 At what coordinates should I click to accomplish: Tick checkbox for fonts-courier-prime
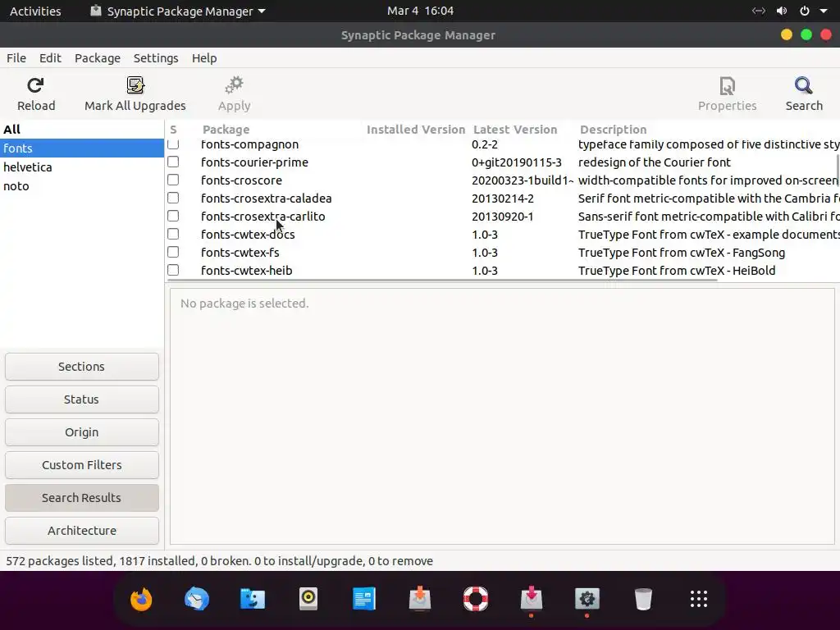173,162
